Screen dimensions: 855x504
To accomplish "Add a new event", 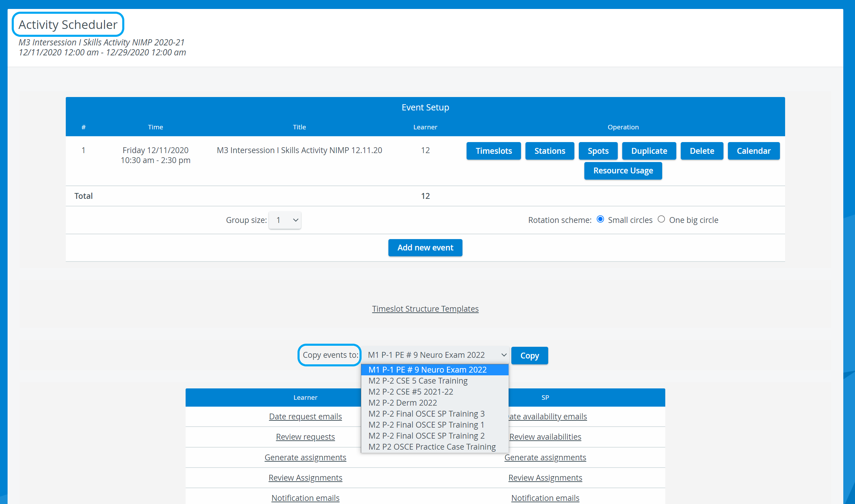I will coord(425,248).
